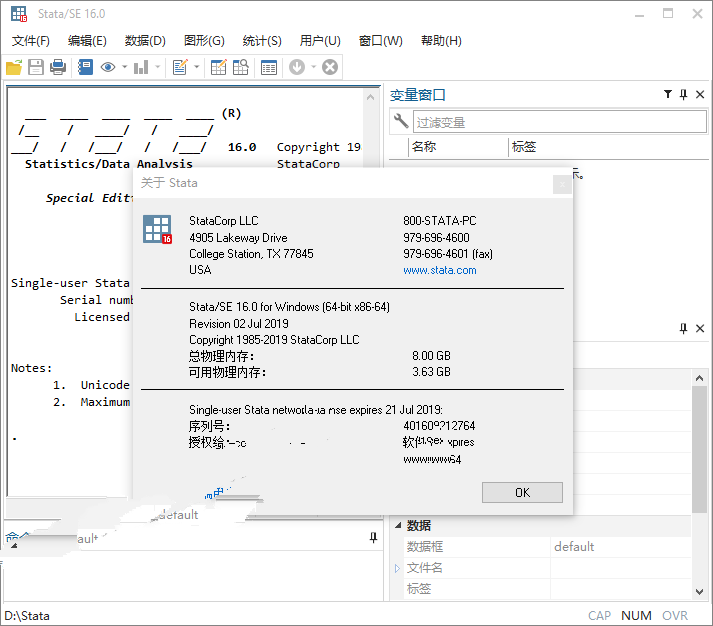The height and width of the screenshot is (626, 713).
Task: Click the round down-arrow More icon
Action: point(297,67)
